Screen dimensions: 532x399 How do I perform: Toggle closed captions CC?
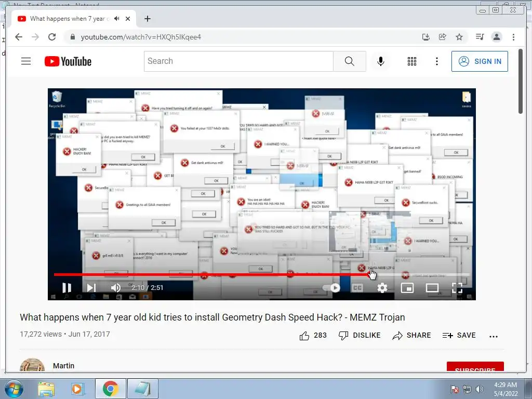[357, 288]
